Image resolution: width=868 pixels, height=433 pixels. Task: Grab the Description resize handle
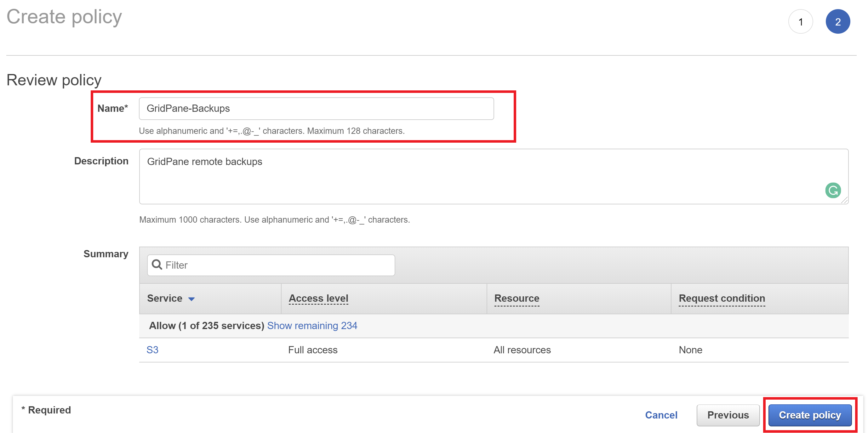[x=844, y=201]
